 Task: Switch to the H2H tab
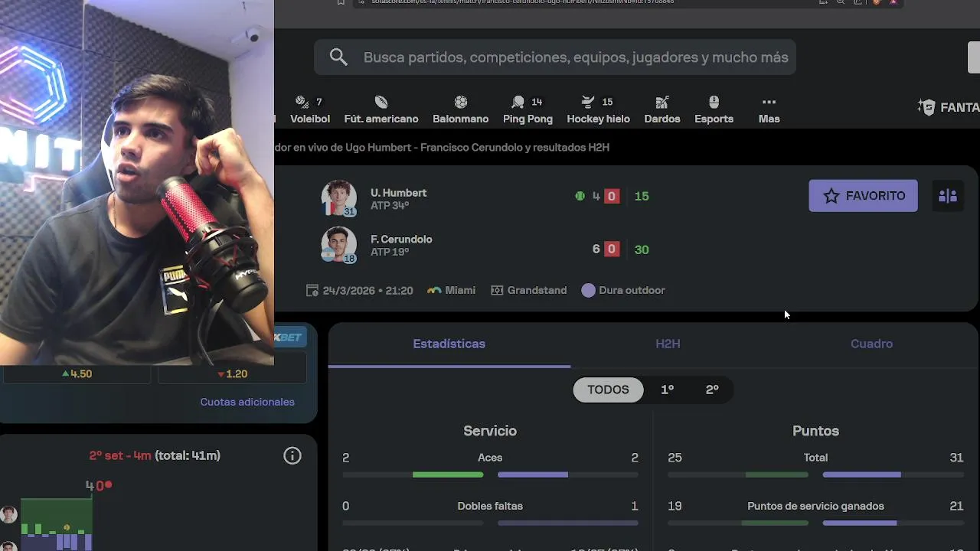(x=668, y=344)
